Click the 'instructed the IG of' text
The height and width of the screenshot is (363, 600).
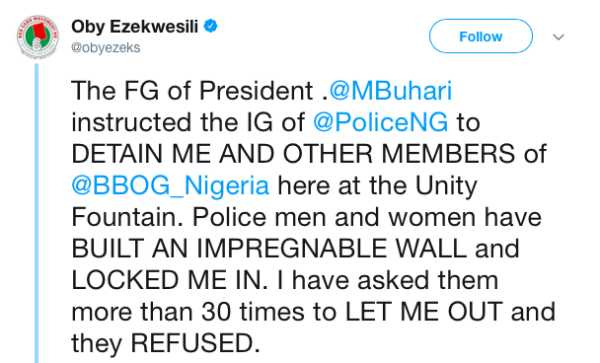click(x=188, y=122)
